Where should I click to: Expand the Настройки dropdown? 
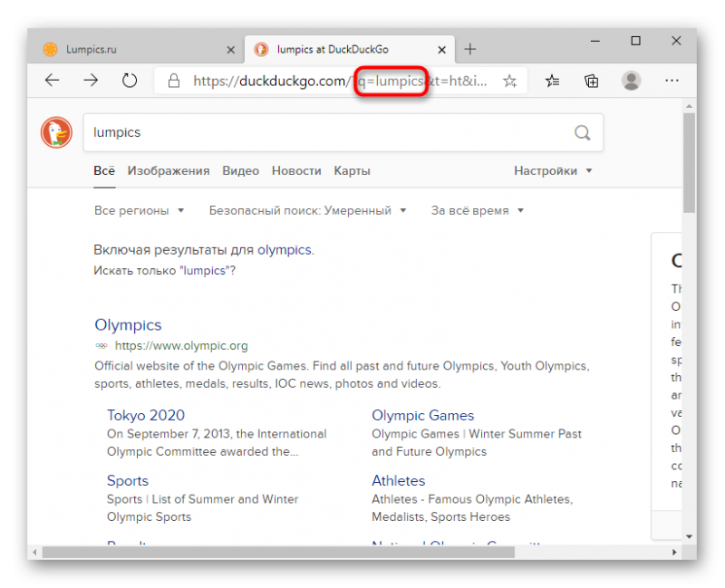(553, 171)
